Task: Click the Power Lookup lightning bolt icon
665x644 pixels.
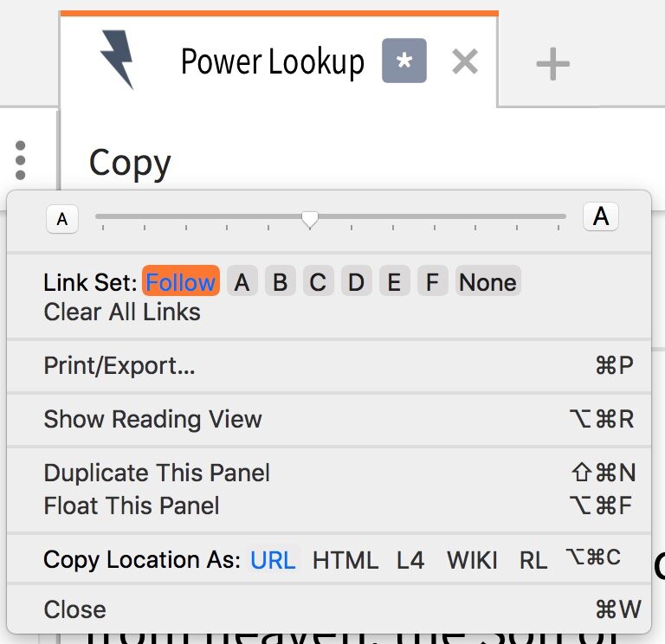Action: pyautogui.click(x=118, y=60)
